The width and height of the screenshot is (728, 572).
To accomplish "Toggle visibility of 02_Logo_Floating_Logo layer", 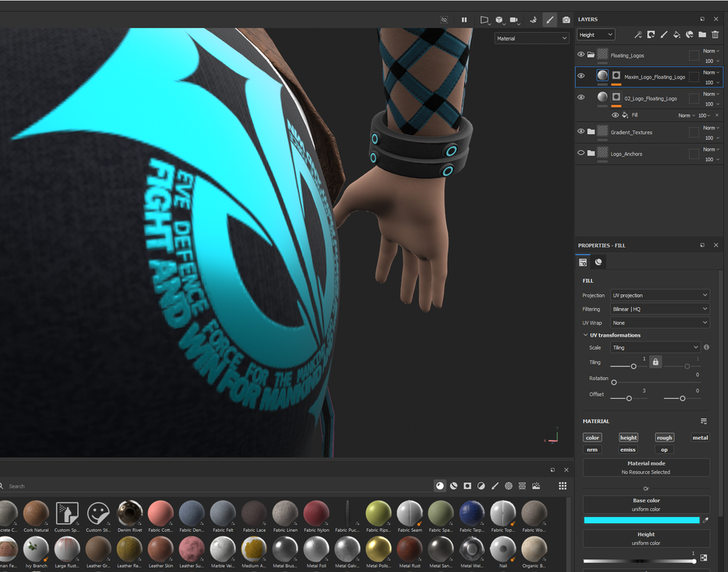I will coord(580,98).
